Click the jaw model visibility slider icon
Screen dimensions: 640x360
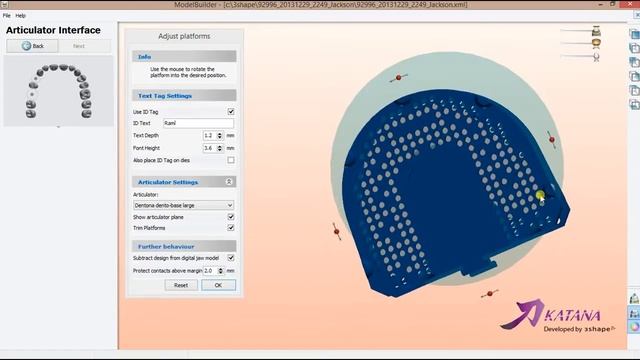click(596, 31)
